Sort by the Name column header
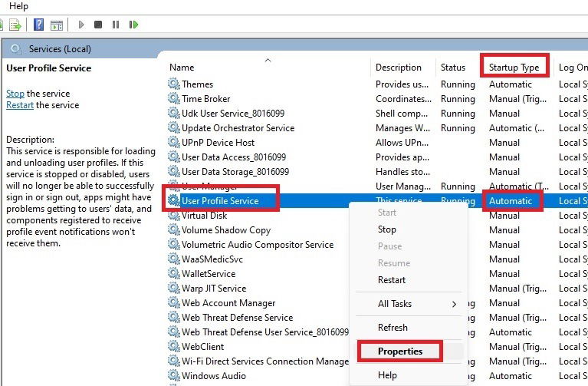The width and height of the screenshot is (588, 386). 182,68
